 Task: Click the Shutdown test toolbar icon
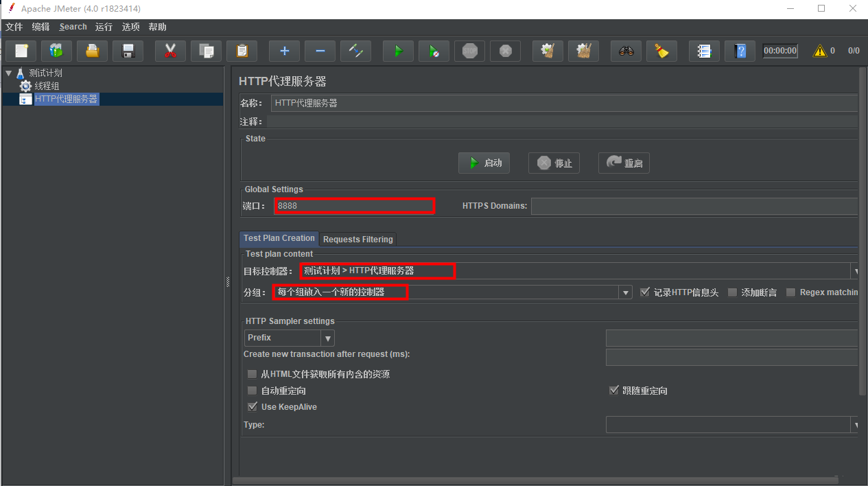tap(505, 51)
